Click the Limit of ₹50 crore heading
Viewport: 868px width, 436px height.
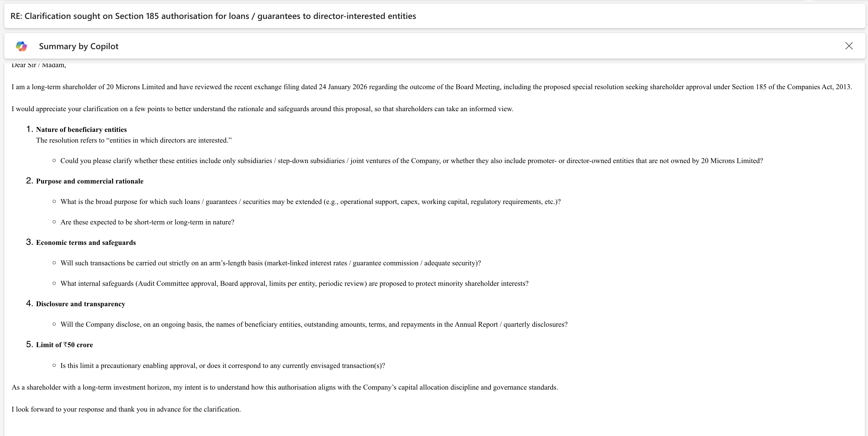tap(64, 345)
